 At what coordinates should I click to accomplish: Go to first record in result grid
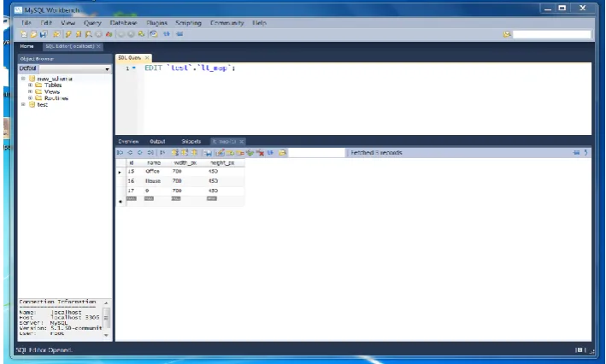120,153
